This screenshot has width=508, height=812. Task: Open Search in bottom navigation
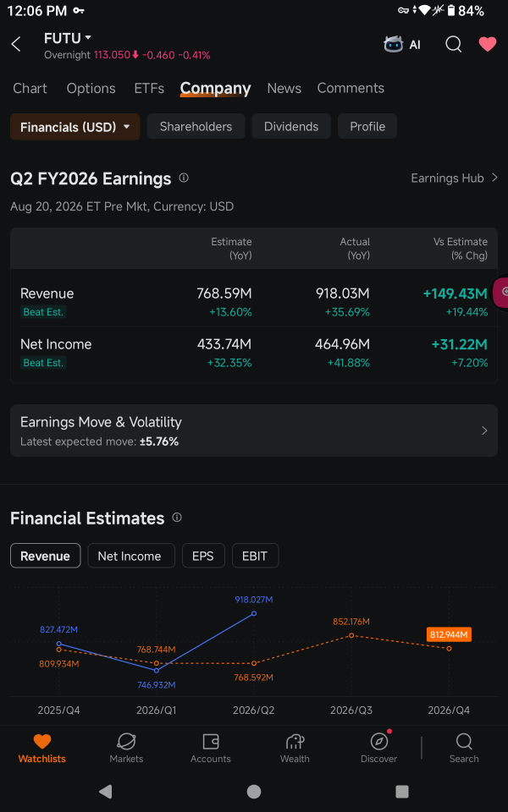[x=464, y=749]
